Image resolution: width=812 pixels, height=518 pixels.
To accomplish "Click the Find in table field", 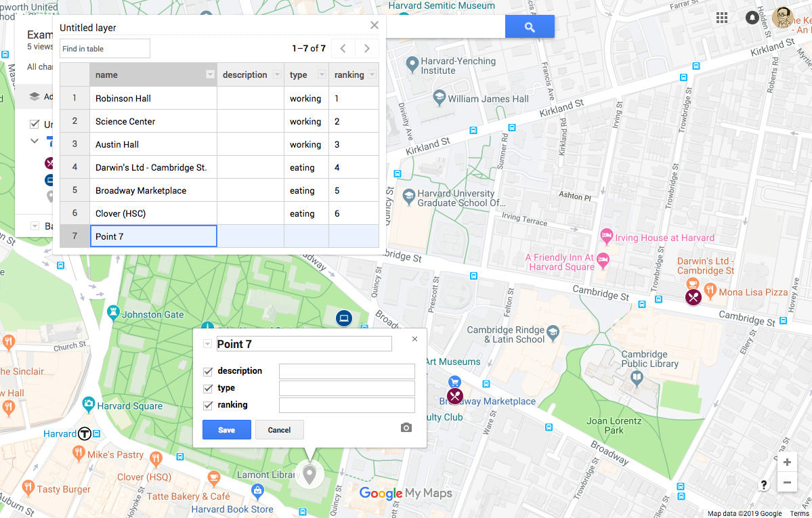I will tap(104, 49).
